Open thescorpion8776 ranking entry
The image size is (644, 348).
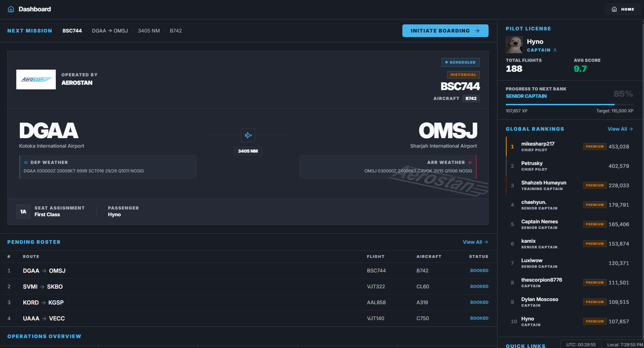[x=569, y=283]
